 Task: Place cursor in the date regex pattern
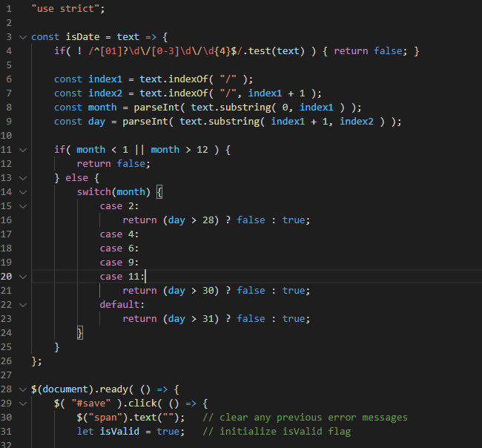(165, 50)
